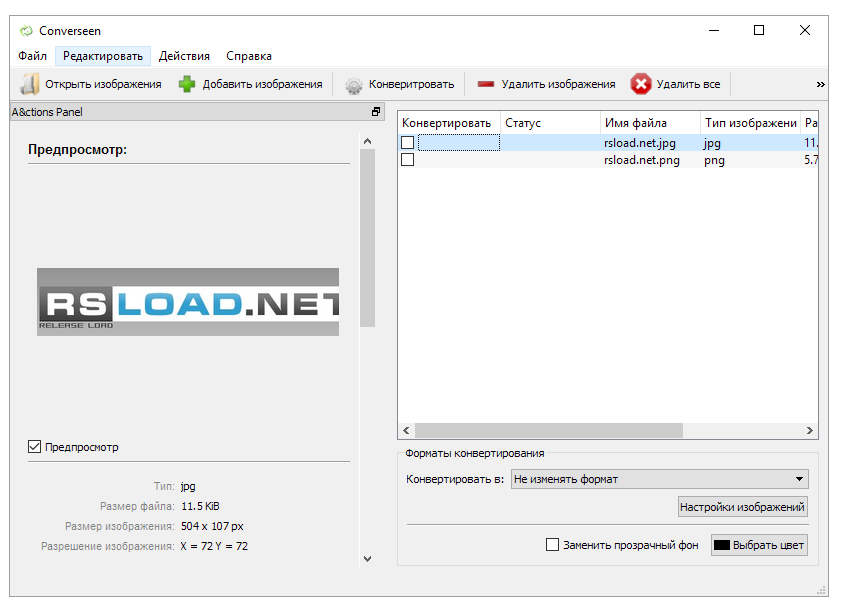Expand the toolbar overflow chevron
This screenshot has height=615, width=861.
(821, 84)
